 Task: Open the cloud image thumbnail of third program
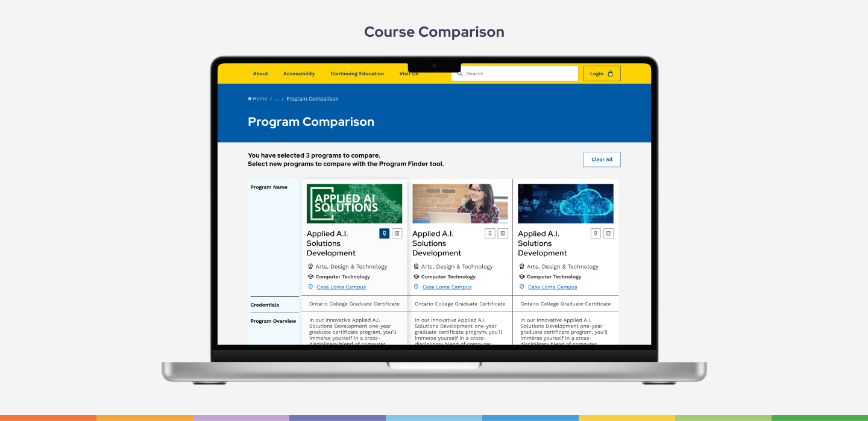click(x=565, y=204)
